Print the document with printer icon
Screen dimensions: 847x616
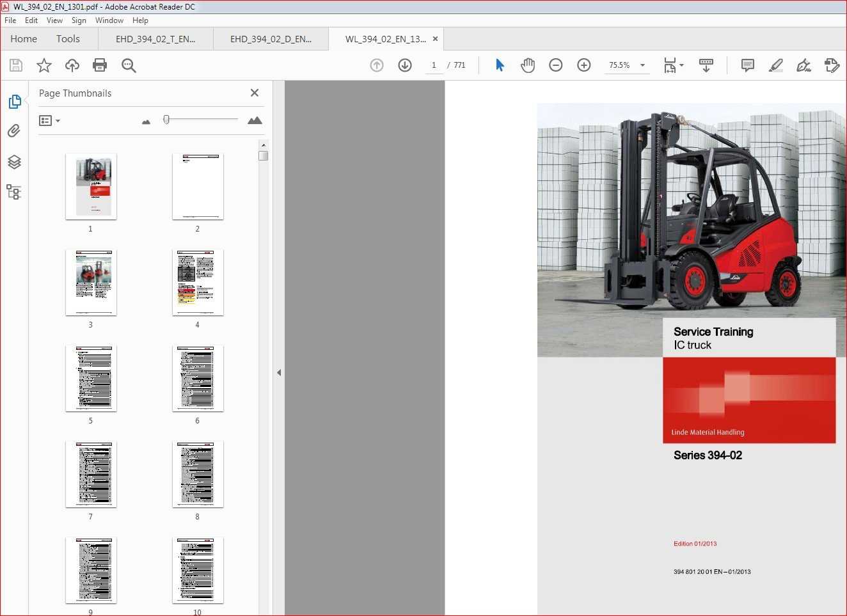[100, 65]
